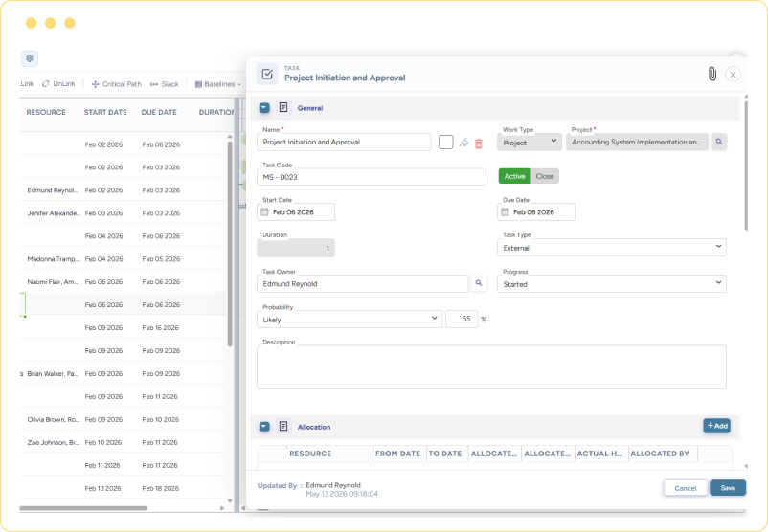Click the Start Date field Feb 06 2026
This screenshot has width=768, height=532.
point(296,211)
